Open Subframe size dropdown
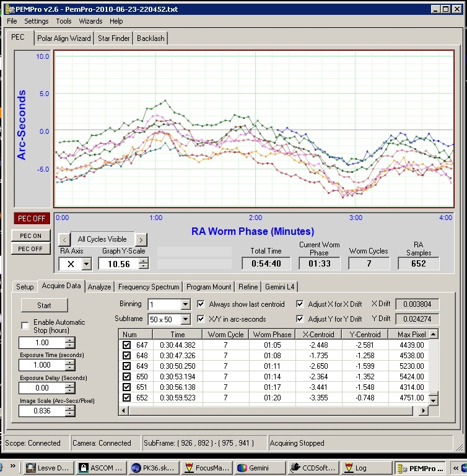This screenshot has height=476, width=467. click(x=185, y=319)
